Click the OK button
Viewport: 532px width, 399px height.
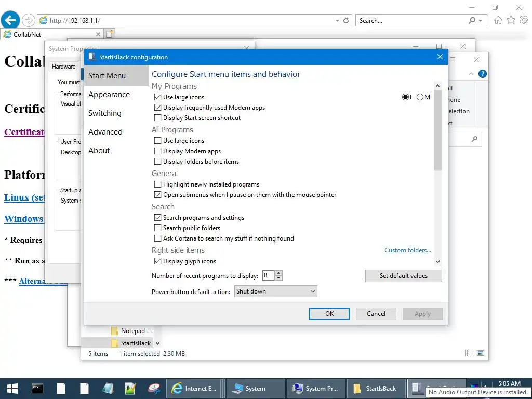[x=329, y=314]
